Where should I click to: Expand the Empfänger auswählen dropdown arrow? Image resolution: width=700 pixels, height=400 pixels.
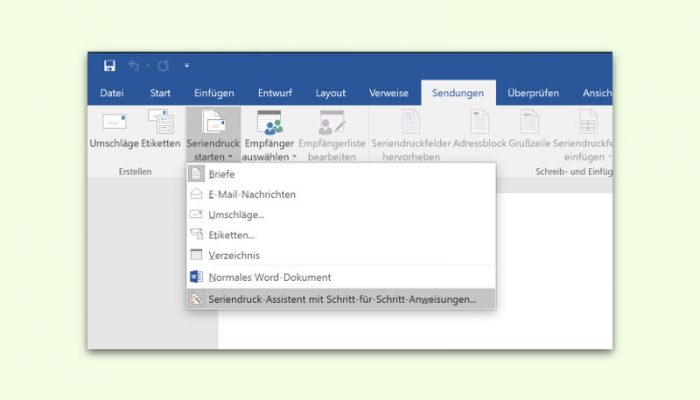point(294,157)
